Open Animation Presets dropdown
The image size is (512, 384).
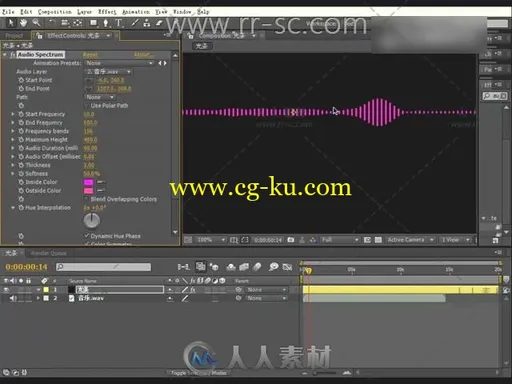tap(119, 63)
